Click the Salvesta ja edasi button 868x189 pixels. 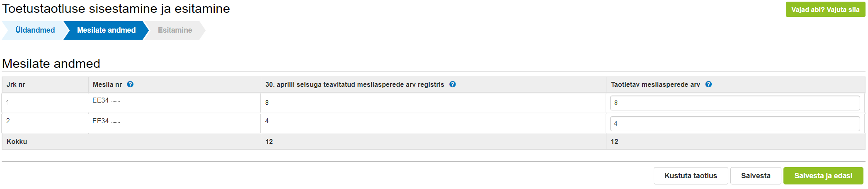point(823,176)
